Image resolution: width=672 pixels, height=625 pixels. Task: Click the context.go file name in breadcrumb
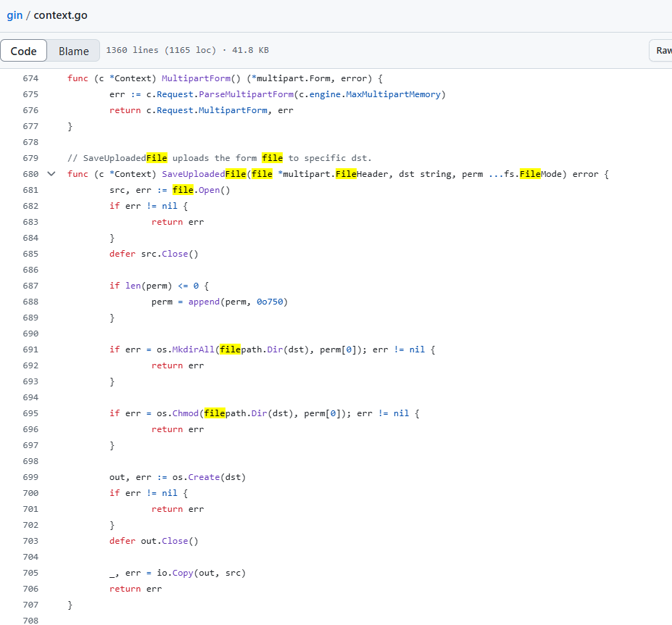(60, 15)
